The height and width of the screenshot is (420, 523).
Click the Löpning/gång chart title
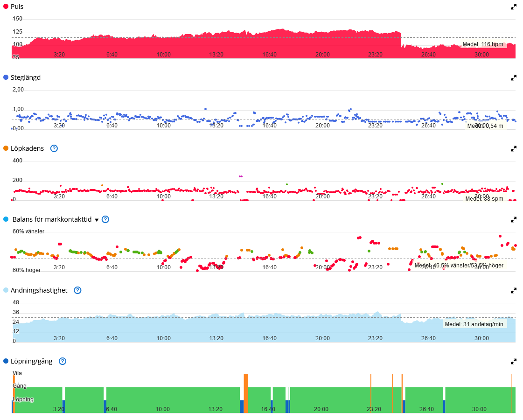[x=32, y=361]
